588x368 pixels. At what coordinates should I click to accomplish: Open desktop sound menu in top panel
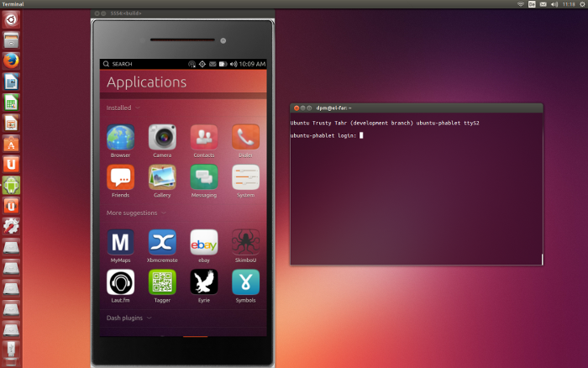click(554, 4)
